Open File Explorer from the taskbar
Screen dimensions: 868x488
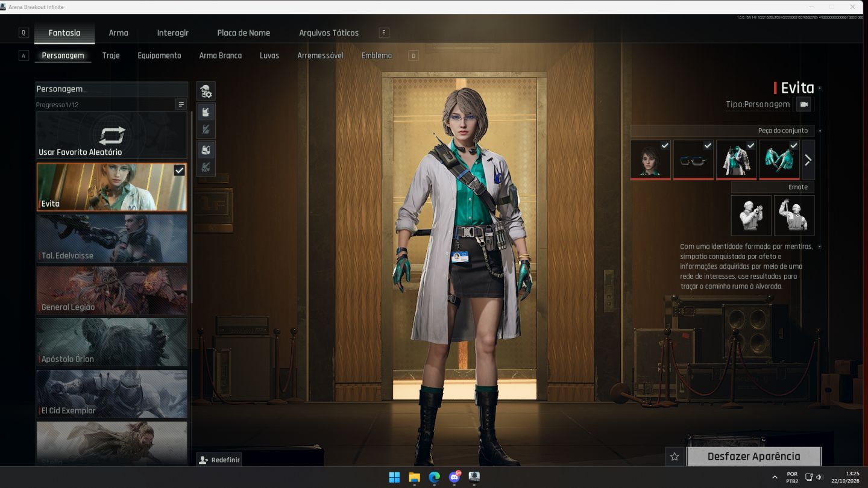pyautogui.click(x=414, y=477)
